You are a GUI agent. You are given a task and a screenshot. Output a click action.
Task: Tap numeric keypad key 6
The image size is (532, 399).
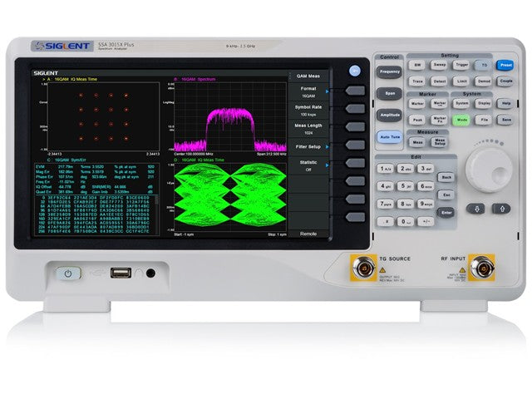point(426,186)
